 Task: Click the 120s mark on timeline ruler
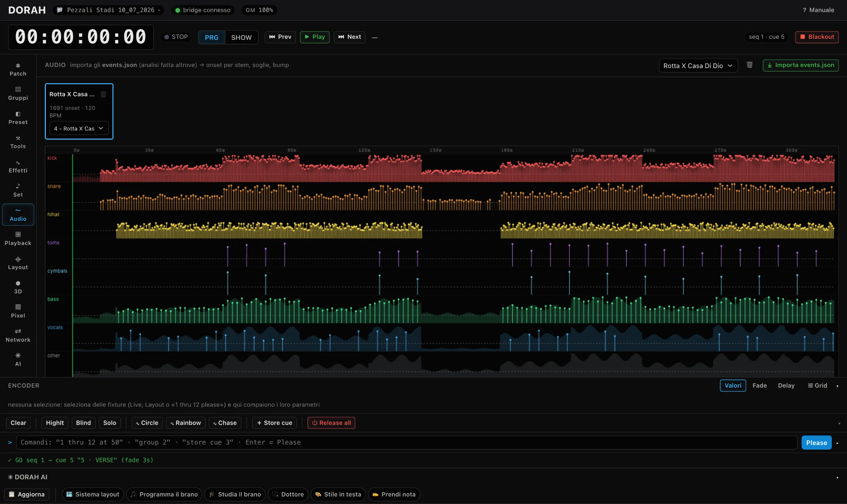pyautogui.click(x=364, y=150)
